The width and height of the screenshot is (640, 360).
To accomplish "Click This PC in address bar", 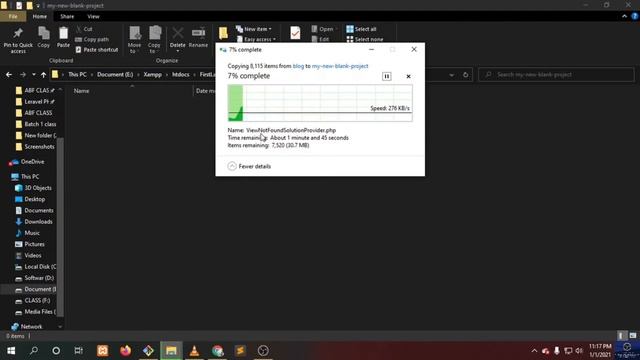I will pos(77,75).
